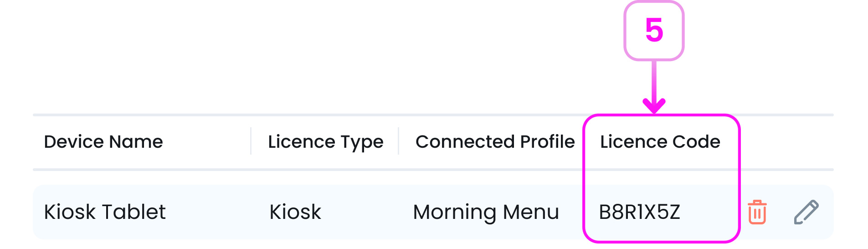Click the number 5 callout badge

click(x=654, y=31)
